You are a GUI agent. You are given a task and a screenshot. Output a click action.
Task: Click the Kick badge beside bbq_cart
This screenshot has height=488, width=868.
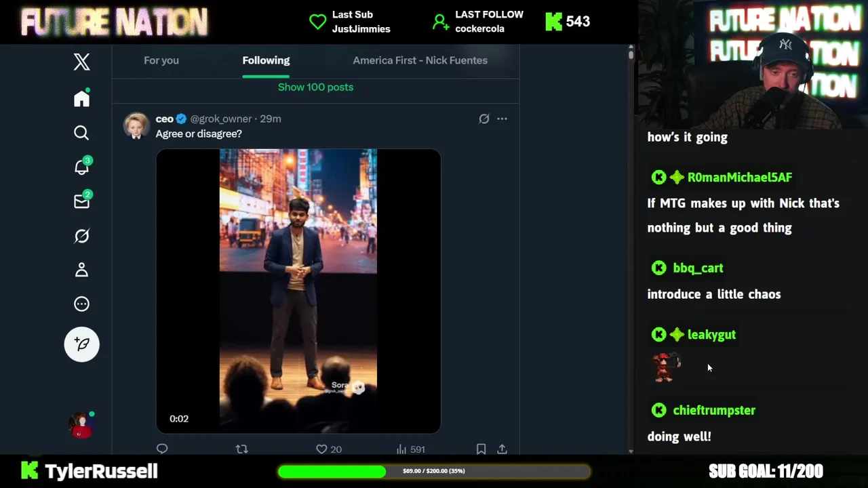658,268
